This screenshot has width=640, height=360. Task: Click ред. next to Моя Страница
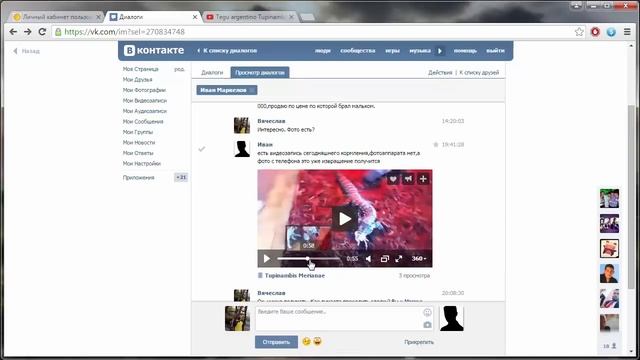(179, 69)
